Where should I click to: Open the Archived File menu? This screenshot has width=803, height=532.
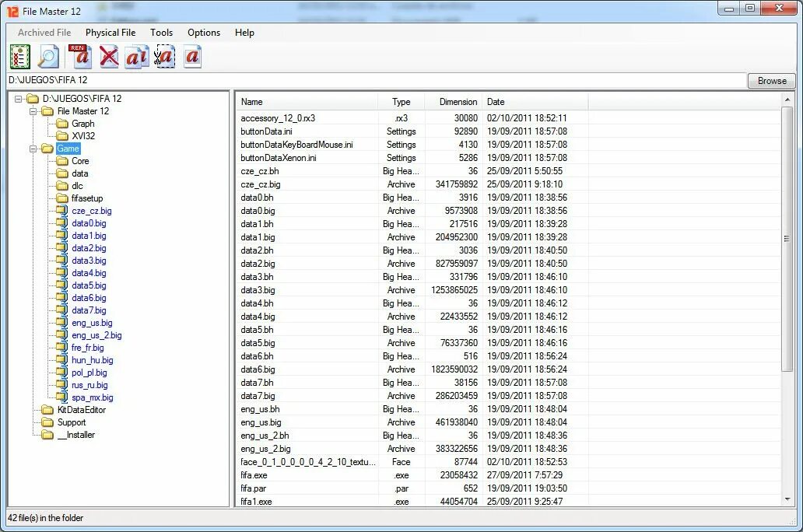click(44, 32)
